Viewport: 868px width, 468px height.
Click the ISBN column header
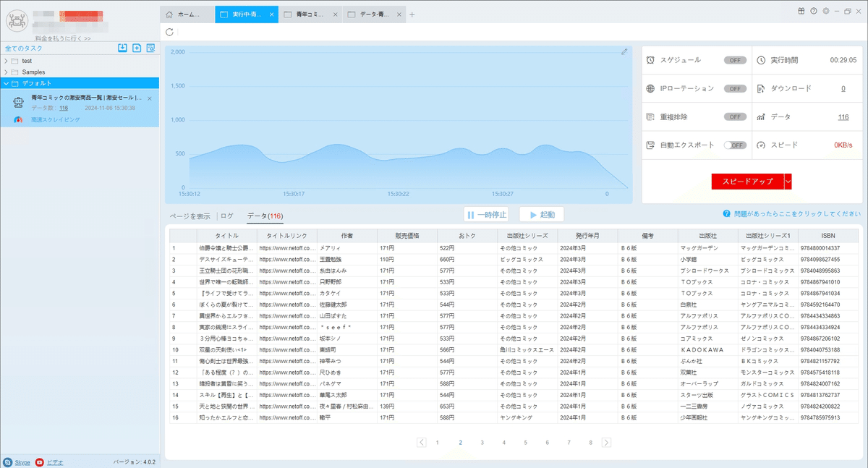click(x=829, y=236)
